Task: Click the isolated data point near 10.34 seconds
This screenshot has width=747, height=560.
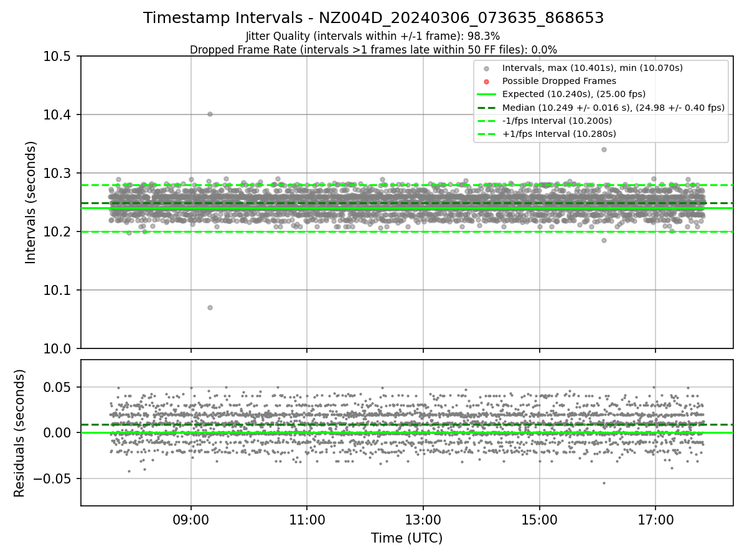Action: pyautogui.click(x=604, y=149)
